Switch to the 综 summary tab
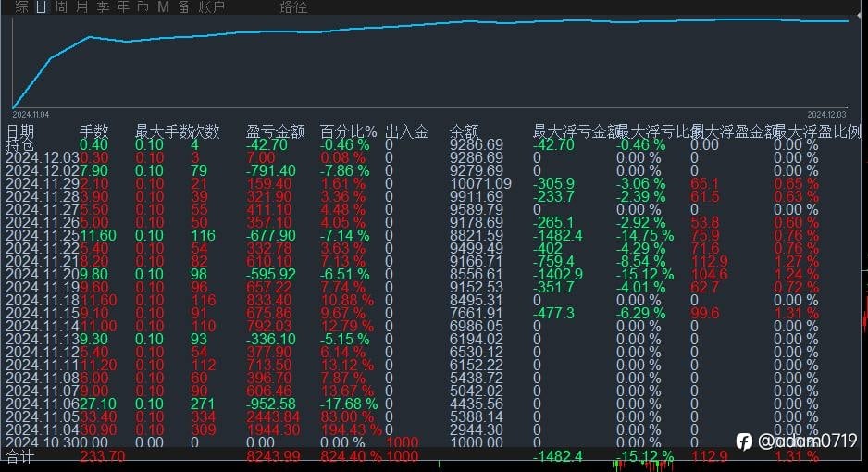The height and width of the screenshot is (472, 868). 21,6
